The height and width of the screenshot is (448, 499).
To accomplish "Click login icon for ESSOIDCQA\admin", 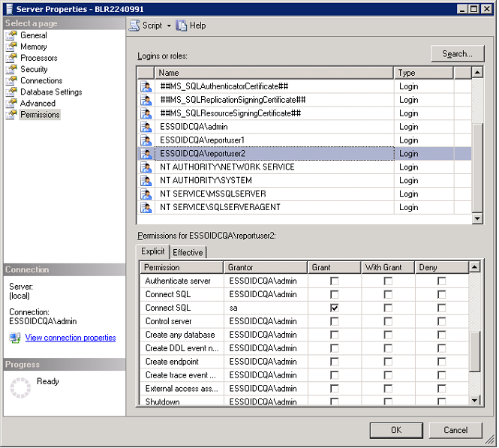I will pos(146,127).
